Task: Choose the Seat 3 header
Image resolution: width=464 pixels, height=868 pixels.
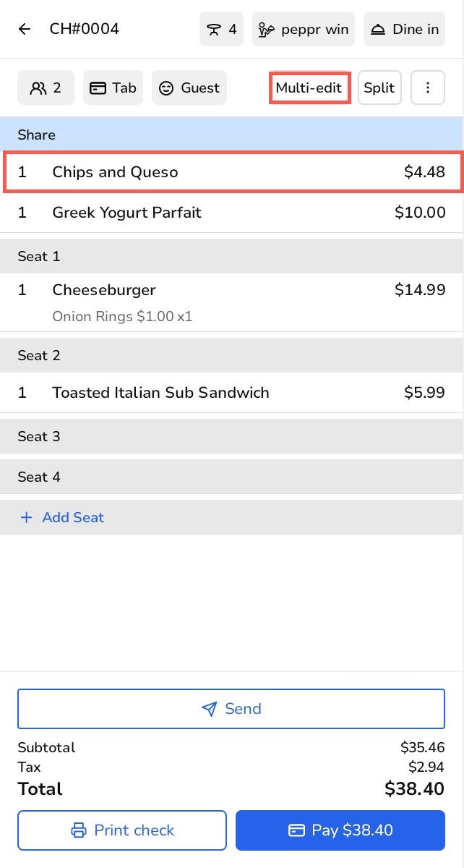Action: (231, 436)
